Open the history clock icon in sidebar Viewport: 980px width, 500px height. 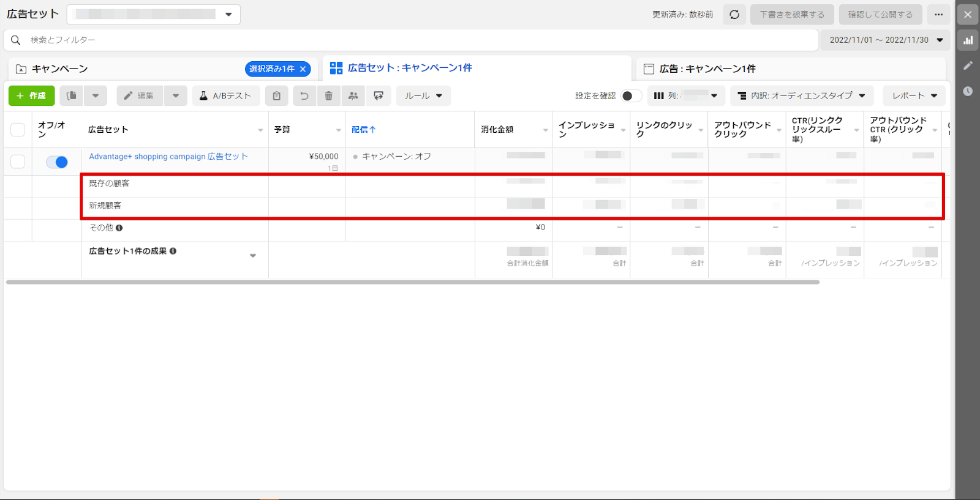[x=968, y=91]
